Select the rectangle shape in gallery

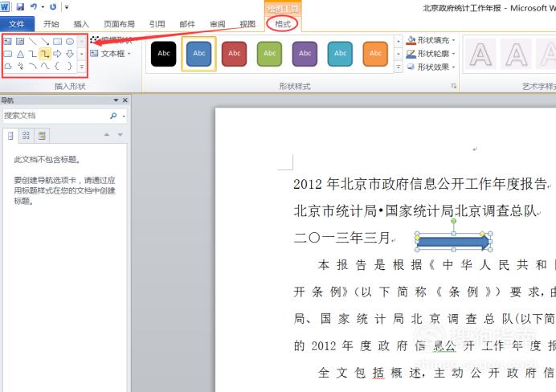57,42
